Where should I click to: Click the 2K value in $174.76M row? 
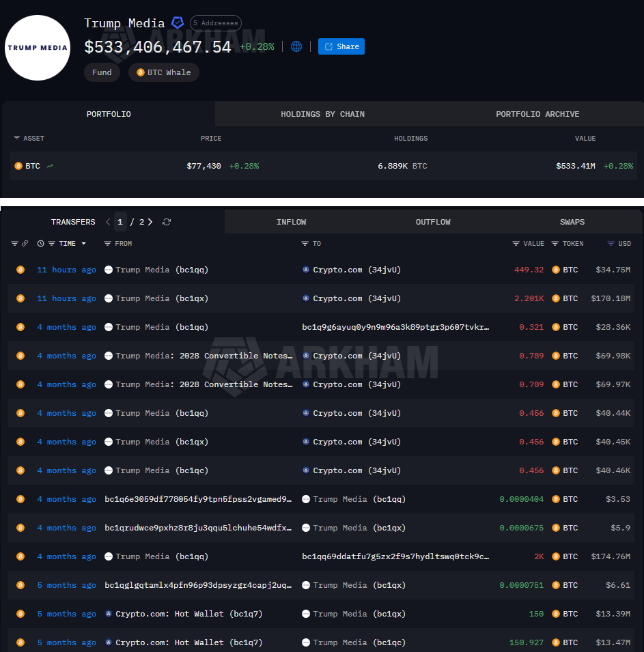pyautogui.click(x=539, y=557)
